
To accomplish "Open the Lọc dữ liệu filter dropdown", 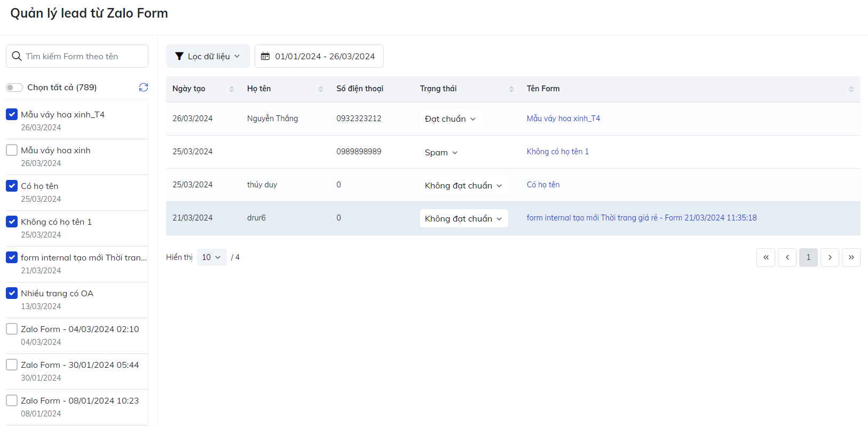I will click(x=208, y=57).
